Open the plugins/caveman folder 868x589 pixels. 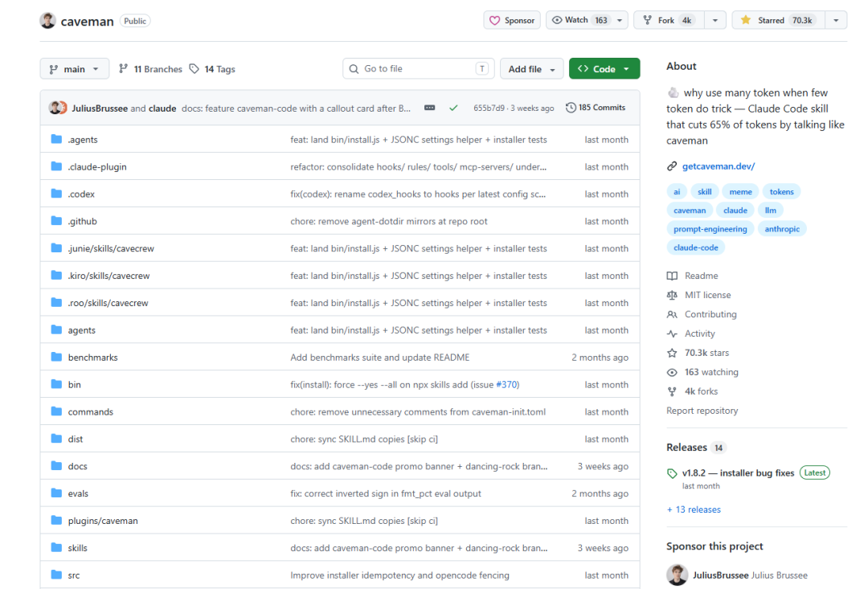[x=103, y=521]
